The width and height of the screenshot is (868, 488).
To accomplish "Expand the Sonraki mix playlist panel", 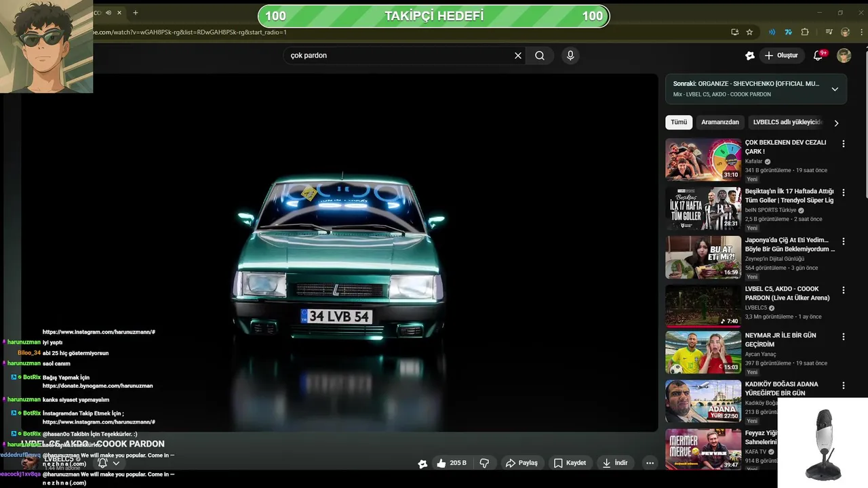I will point(835,89).
